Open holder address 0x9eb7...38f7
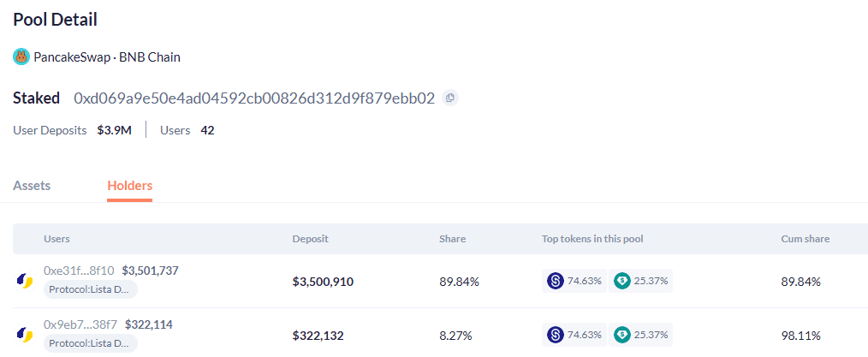The image size is (868, 357). point(80,324)
